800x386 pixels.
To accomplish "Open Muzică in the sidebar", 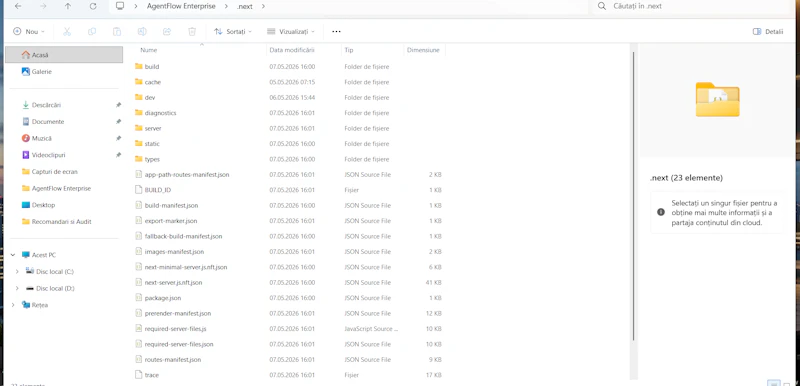I will (x=41, y=138).
